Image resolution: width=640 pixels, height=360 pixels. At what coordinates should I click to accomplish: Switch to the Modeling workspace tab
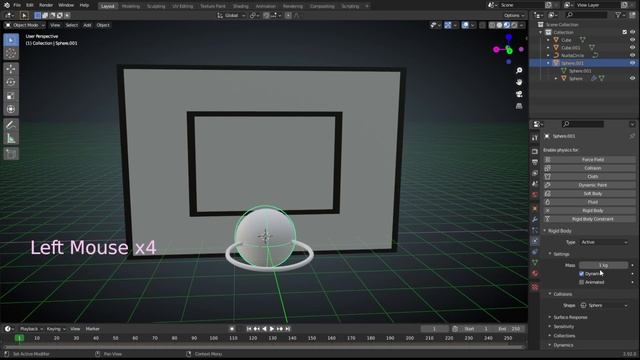click(131, 6)
